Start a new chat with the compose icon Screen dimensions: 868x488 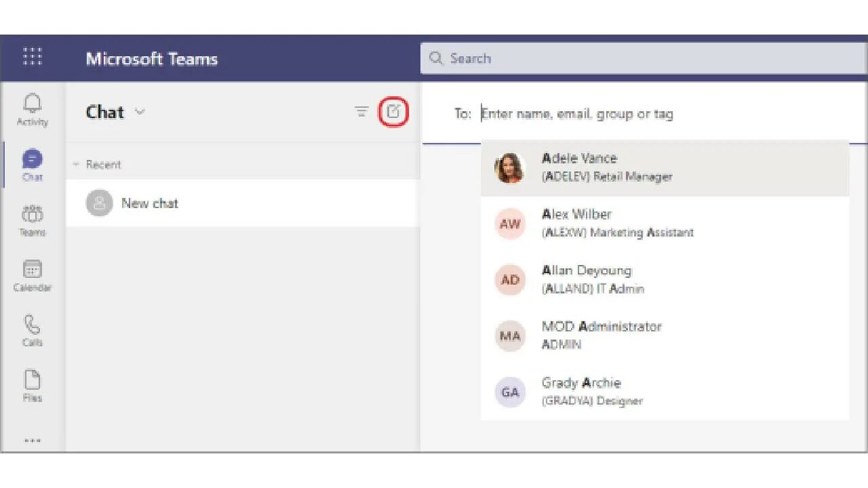[x=393, y=112]
